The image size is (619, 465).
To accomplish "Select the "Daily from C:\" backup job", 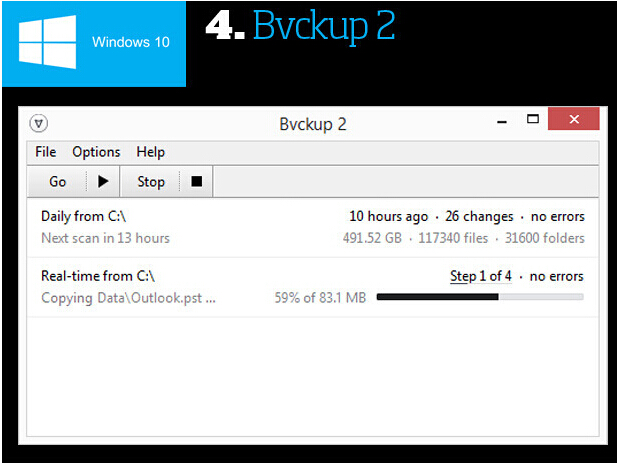I will click(83, 216).
